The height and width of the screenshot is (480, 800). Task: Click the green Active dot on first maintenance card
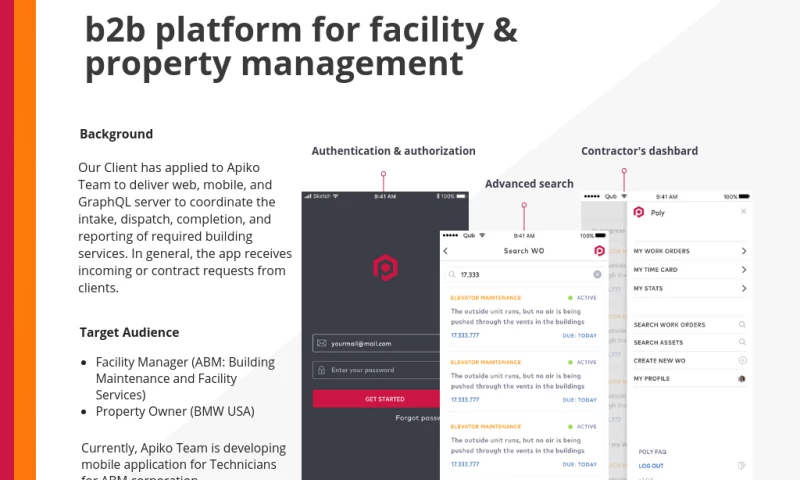pyautogui.click(x=570, y=297)
